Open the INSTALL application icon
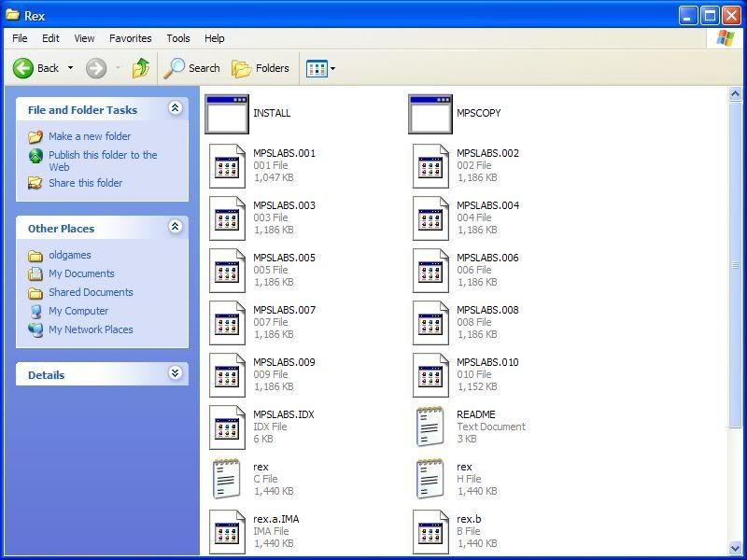The image size is (747, 560). coord(226,112)
